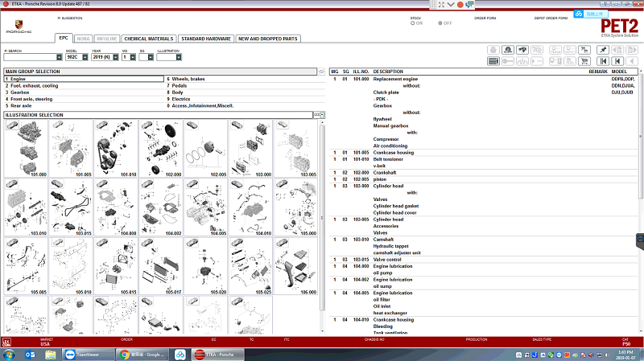644x361 pixels.
Task: Click the view toggle icon beside Illustration Selection
Action: pos(319,115)
